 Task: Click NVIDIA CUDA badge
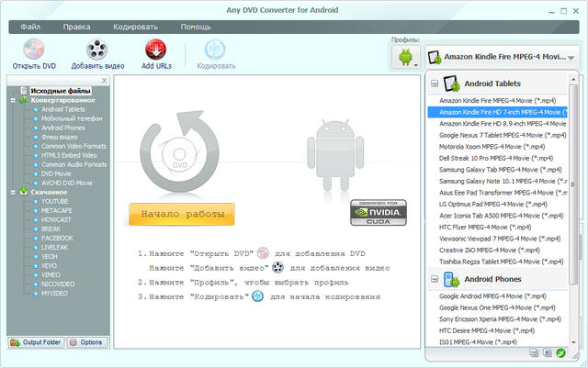point(379,213)
